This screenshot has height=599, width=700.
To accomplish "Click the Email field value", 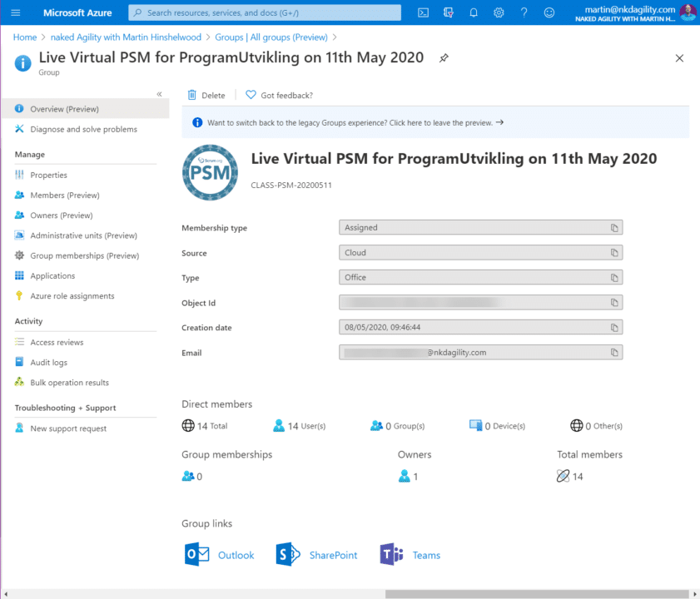I will (480, 353).
